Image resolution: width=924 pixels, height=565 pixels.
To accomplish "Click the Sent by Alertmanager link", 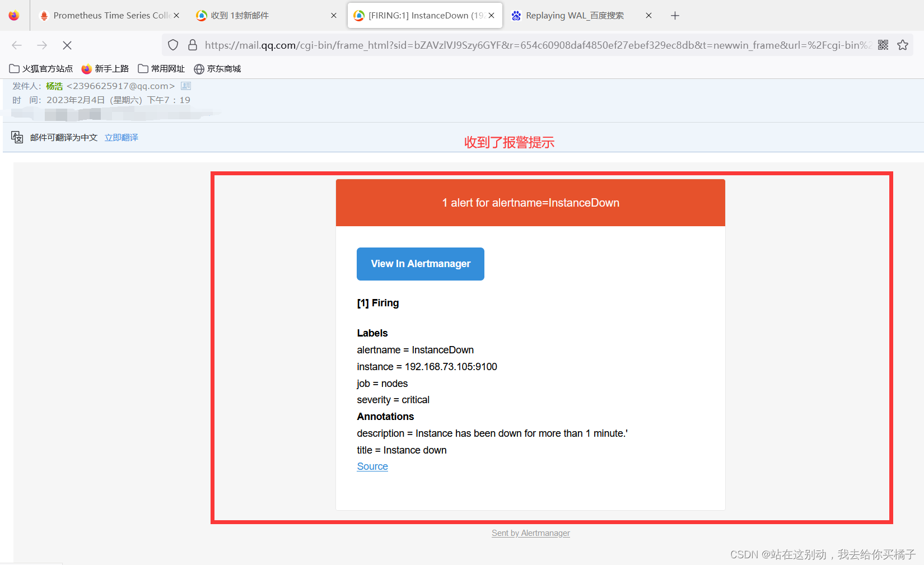I will pyautogui.click(x=530, y=533).
